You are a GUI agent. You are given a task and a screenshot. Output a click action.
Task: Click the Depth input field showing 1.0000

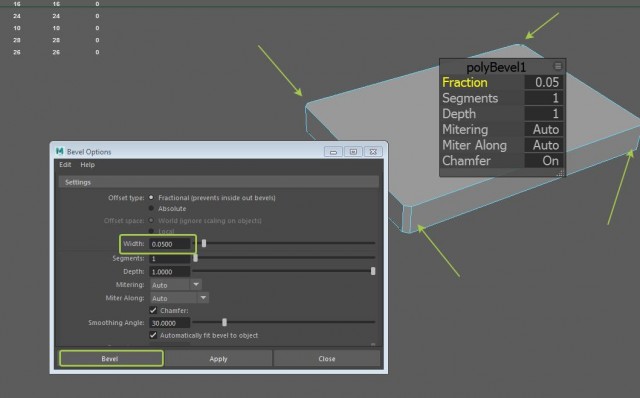(170, 271)
